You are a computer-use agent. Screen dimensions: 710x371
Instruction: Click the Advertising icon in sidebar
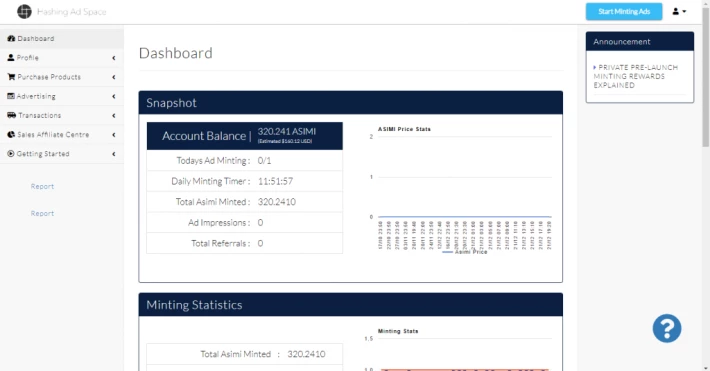pos(11,96)
